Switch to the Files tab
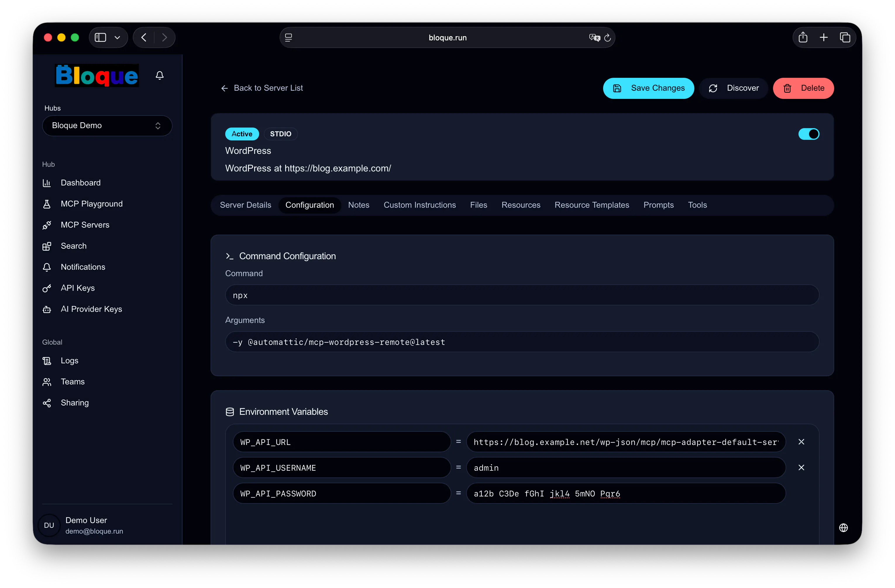The width and height of the screenshot is (895, 588). [478, 205]
